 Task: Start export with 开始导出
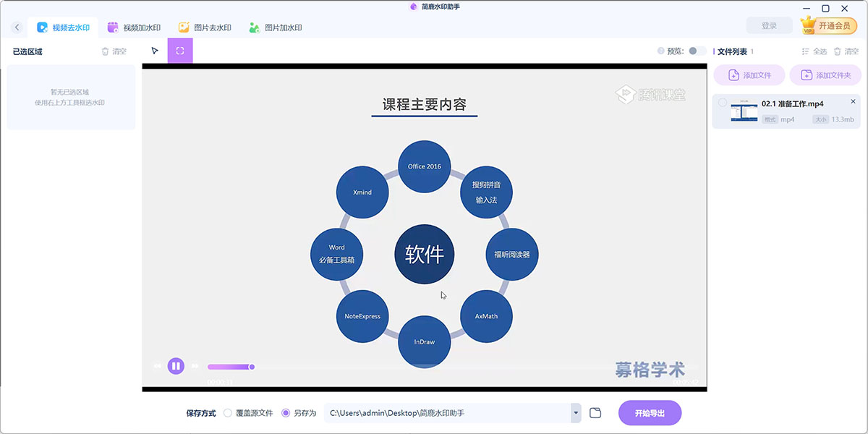(650, 413)
